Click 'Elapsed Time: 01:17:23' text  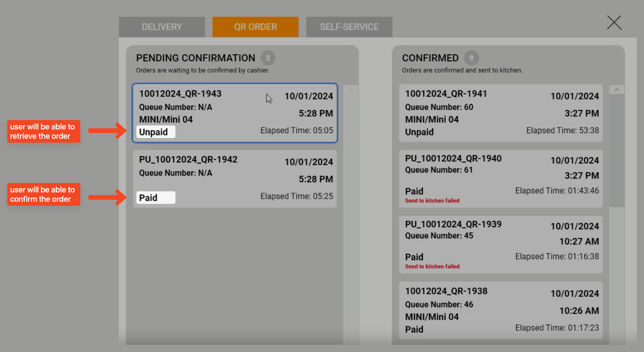coord(557,328)
